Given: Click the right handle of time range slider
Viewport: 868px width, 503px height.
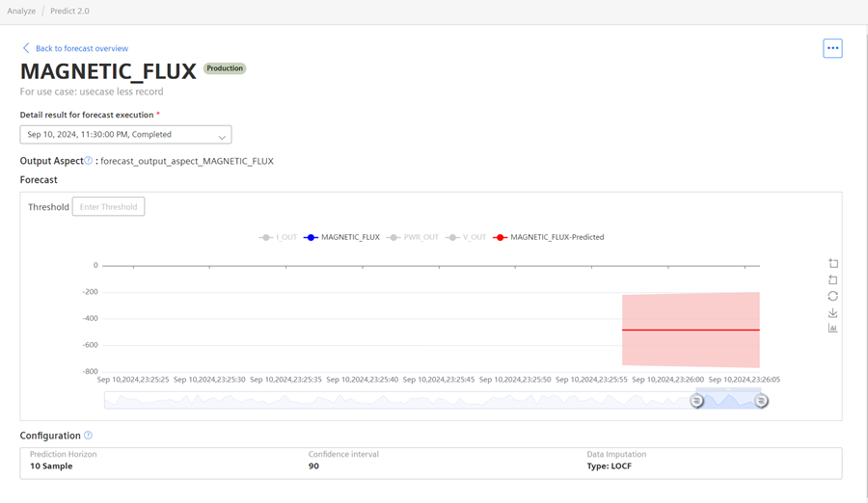Looking at the screenshot, I should [x=761, y=401].
